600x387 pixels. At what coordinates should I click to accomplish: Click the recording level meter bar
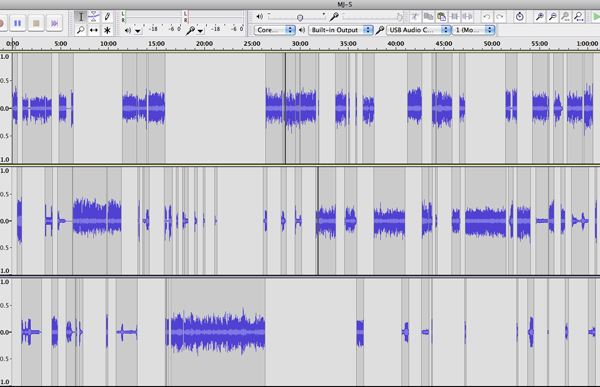coord(217,17)
